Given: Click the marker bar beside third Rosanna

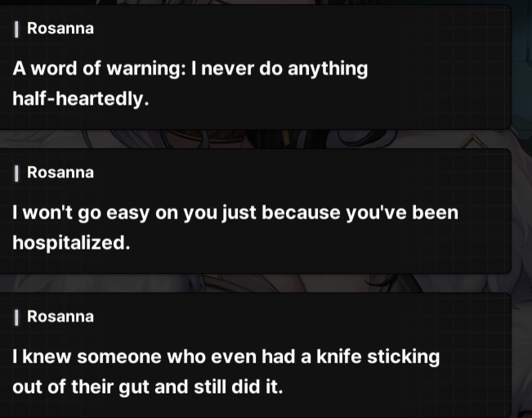Looking at the screenshot, I should click(16, 317).
